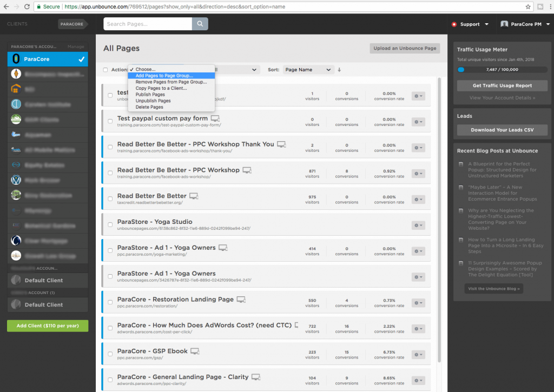Click document icon beside Maybe Later post

tap(461, 187)
